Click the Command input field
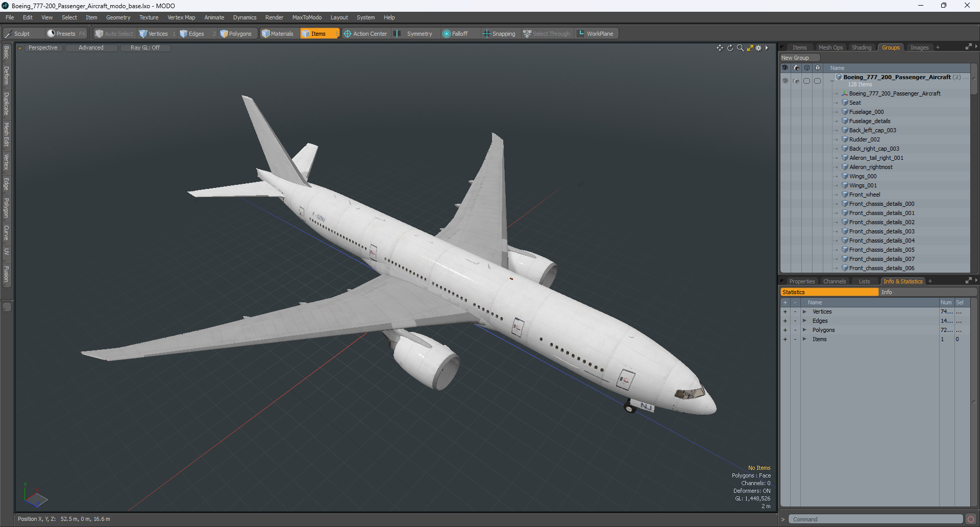The width and height of the screenshot is (980, 527). click(x=875, y=519)
